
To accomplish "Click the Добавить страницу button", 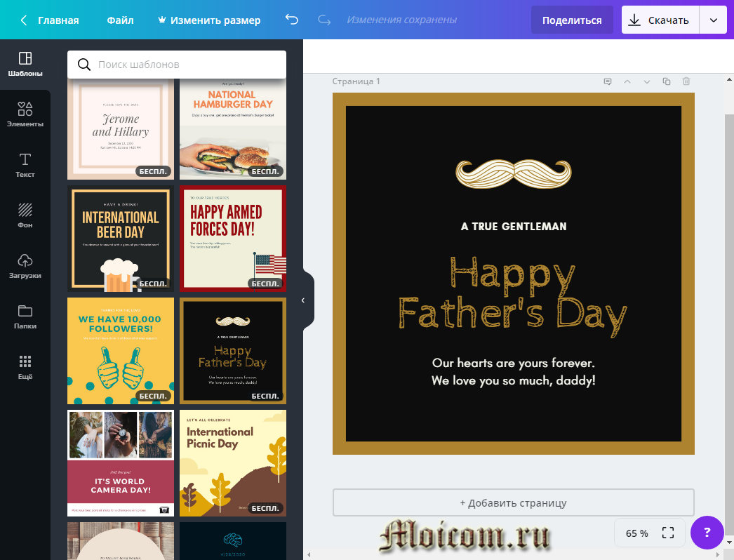I will pos(513,502).
